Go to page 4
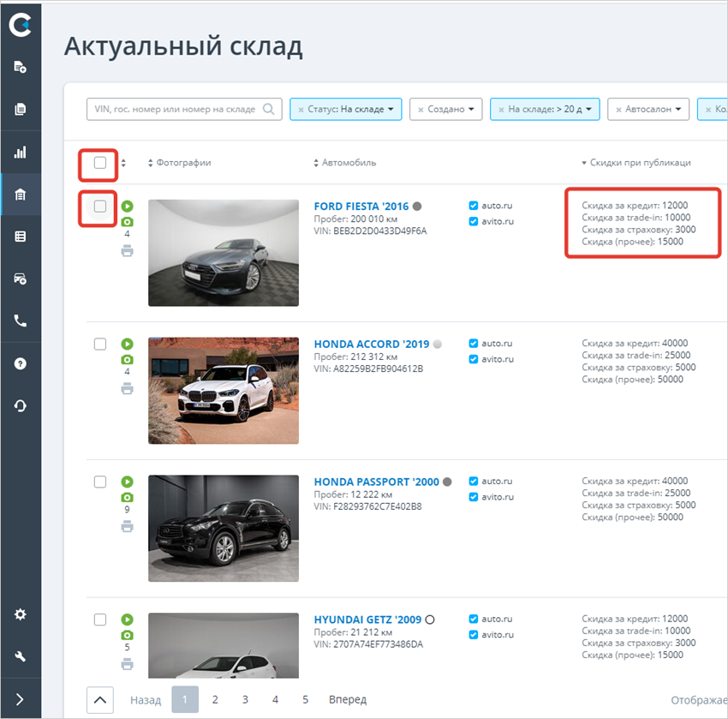The image size is (728, 719). click(x=275, y=699)
